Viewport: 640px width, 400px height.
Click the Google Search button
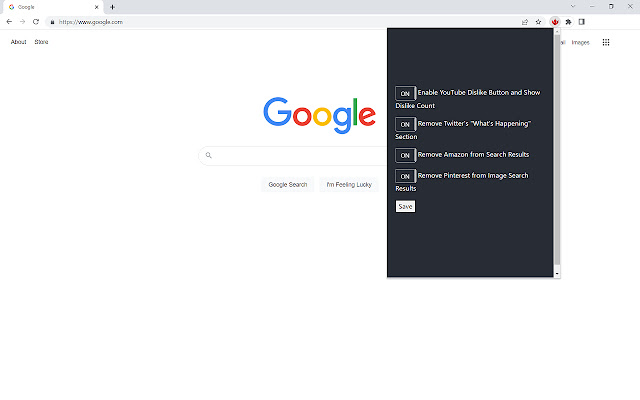click(x=288, y=184)
